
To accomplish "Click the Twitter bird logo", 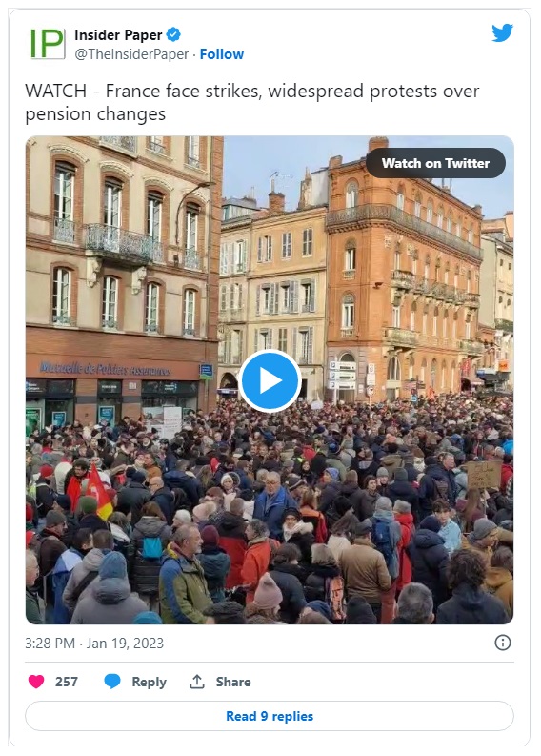I will click(x=502, y=33).
